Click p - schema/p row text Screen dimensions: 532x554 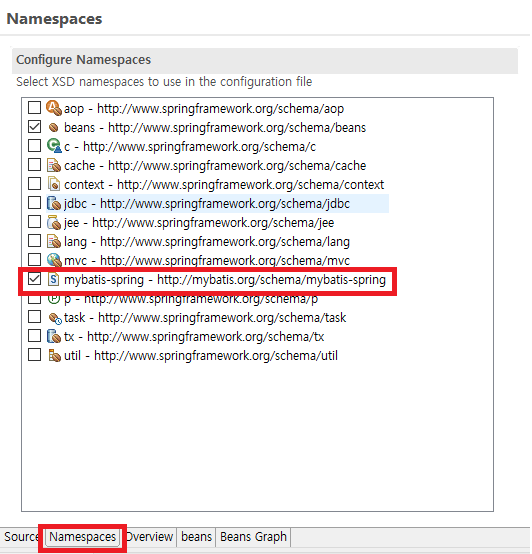click(191, 300)
